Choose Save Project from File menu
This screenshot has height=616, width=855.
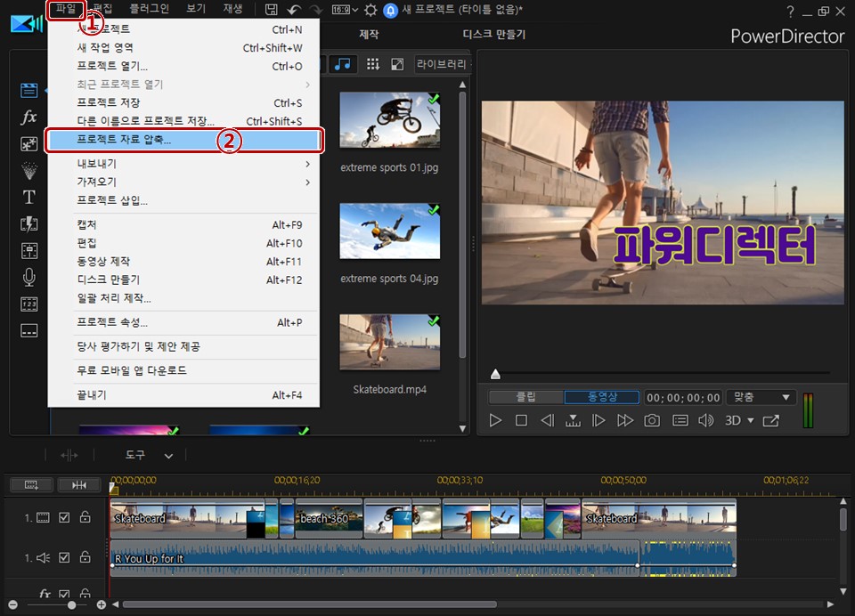pos(183,102)
